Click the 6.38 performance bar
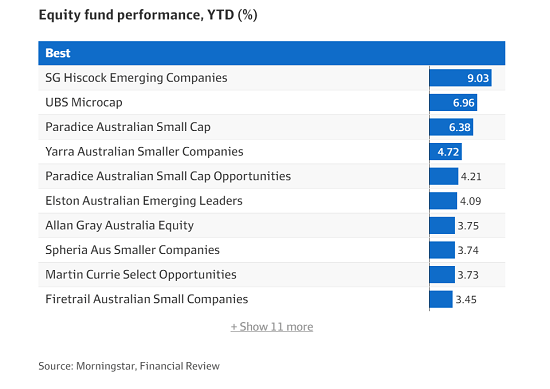This screenshot has height=389, width=550. (451, 127)
